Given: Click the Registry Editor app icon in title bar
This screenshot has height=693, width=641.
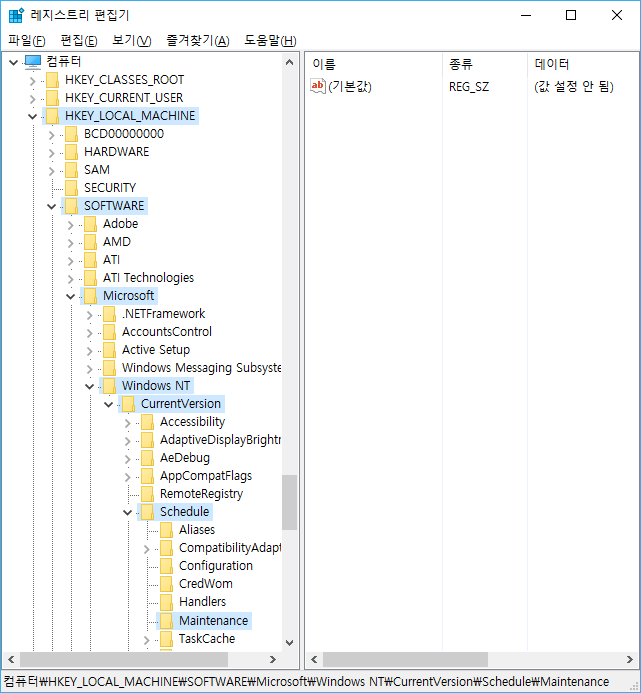Looking at the screenshot, I should tap(16, 15).
